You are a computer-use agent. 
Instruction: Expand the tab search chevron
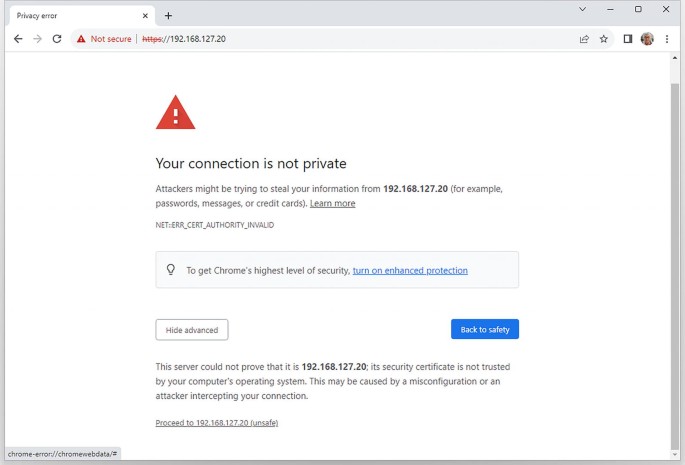pyautogui.click(x=583, y=9)
